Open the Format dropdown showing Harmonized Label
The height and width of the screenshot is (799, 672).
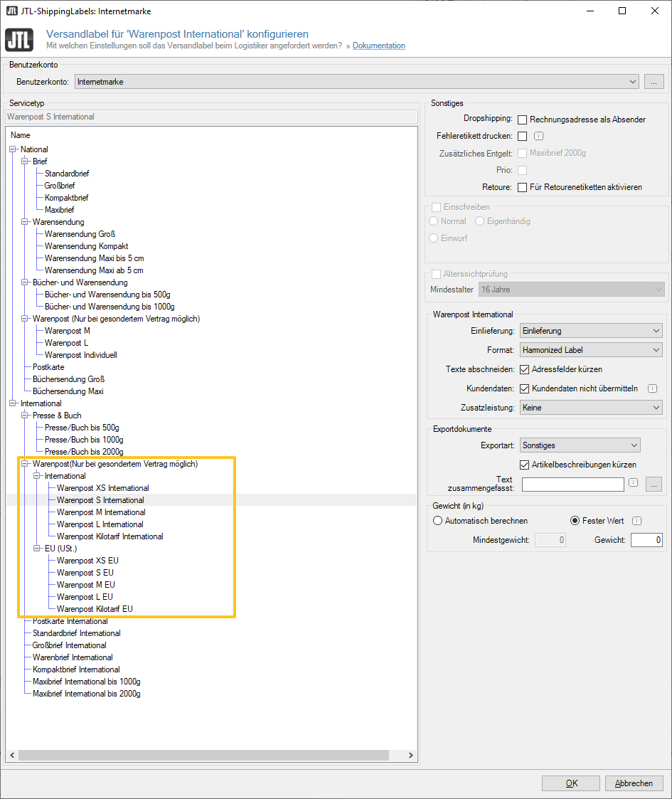tap(591, 350)
